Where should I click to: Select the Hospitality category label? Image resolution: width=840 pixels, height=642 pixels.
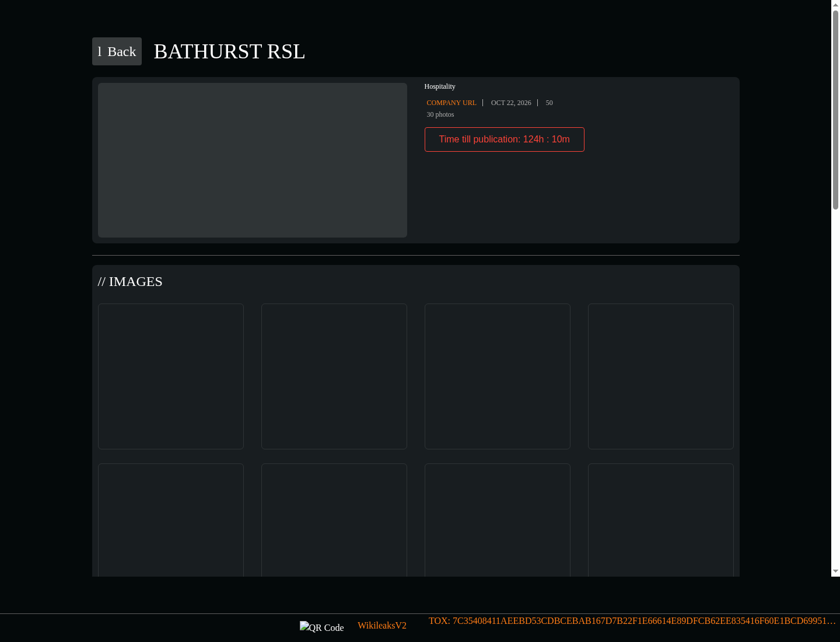(440, 86)
